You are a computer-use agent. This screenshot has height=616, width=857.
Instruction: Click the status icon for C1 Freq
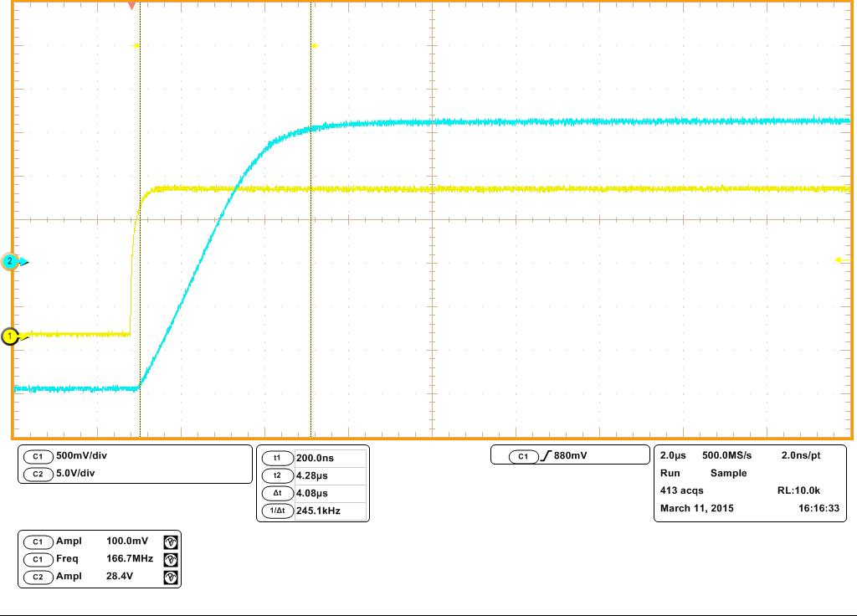171,560
